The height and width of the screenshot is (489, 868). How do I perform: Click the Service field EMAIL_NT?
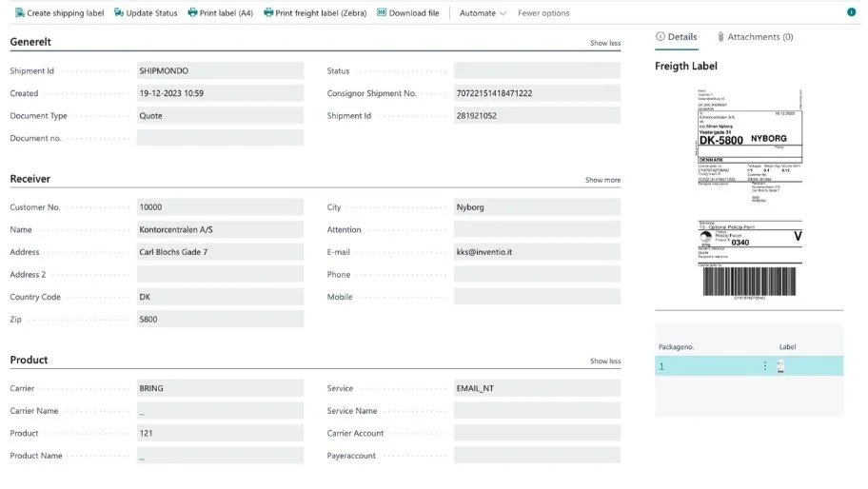coord(537,388)
